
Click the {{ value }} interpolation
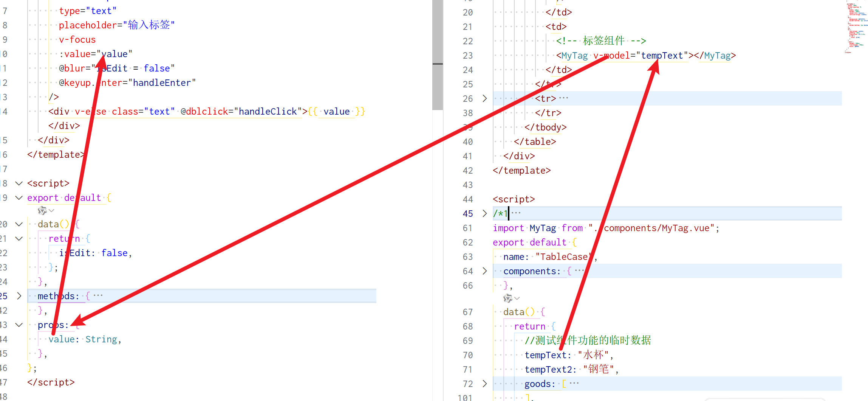pos(336,112)
